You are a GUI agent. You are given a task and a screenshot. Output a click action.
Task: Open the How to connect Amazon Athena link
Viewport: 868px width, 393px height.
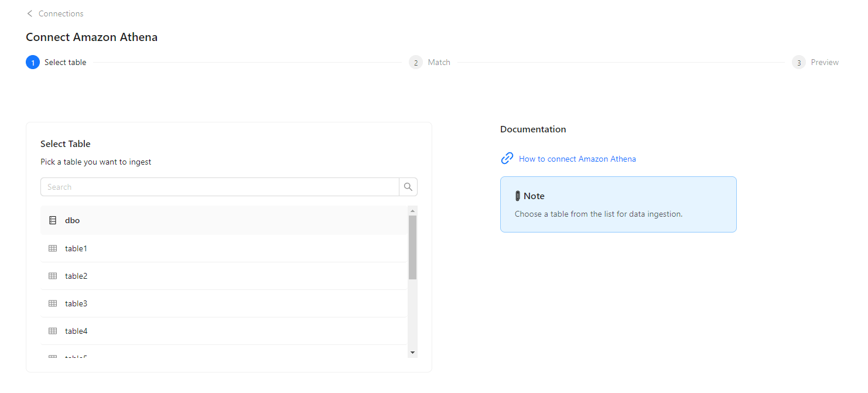pos(577,159)
